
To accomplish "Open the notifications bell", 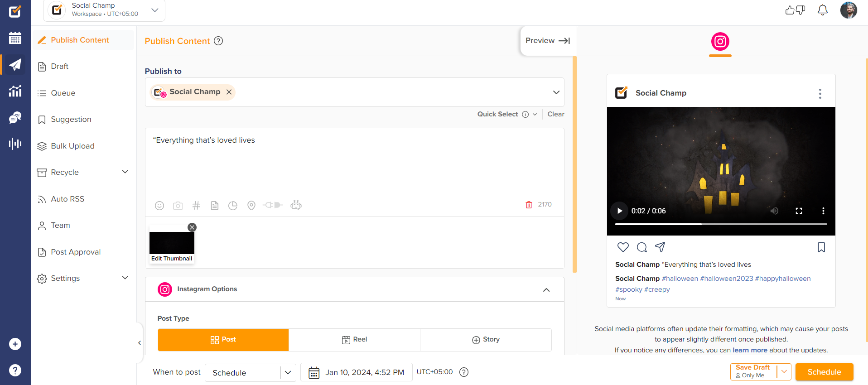I will 822,10.
